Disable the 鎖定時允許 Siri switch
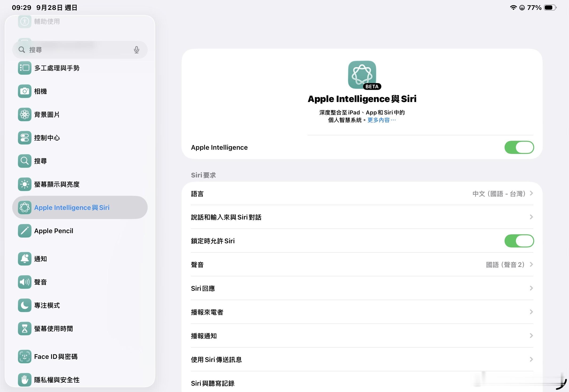Image resolution: width=569 pixels, height=392 pixels. pyautogui.click(x=519, y=241)
